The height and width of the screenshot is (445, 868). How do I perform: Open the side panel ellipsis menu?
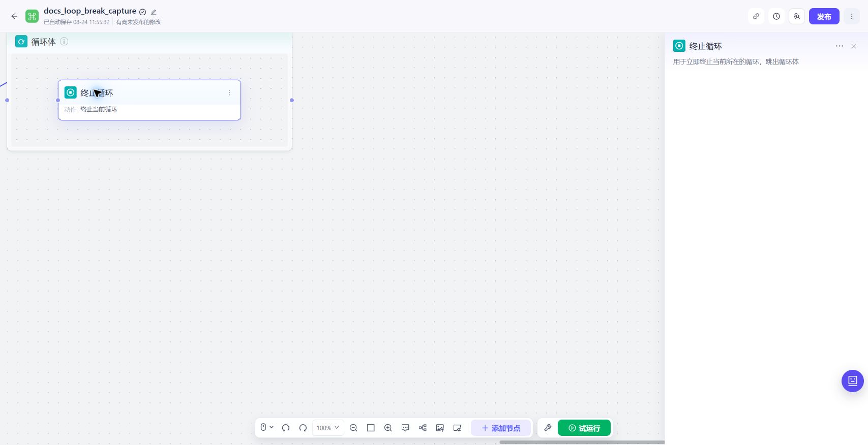[840, 46]
